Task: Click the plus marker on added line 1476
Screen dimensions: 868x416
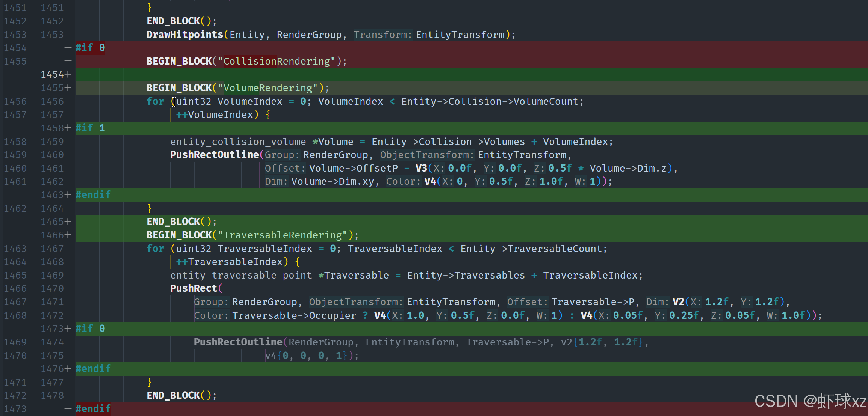Action: 68,369
